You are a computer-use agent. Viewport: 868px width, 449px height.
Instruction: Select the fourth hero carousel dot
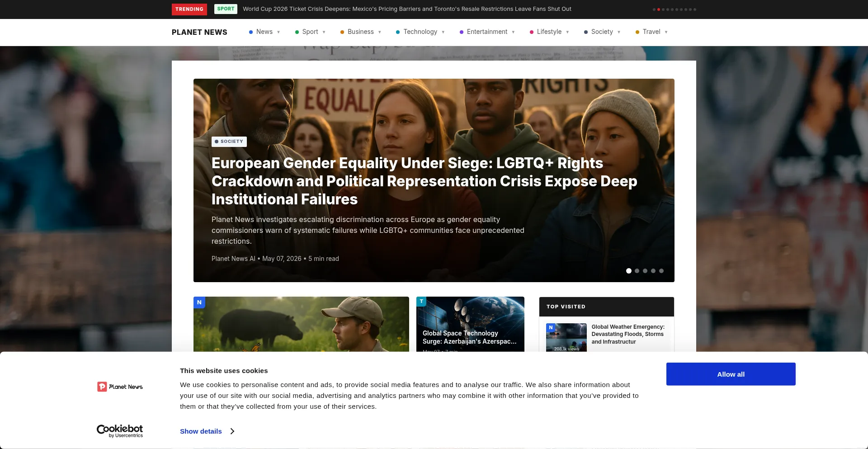pos(653,271)
